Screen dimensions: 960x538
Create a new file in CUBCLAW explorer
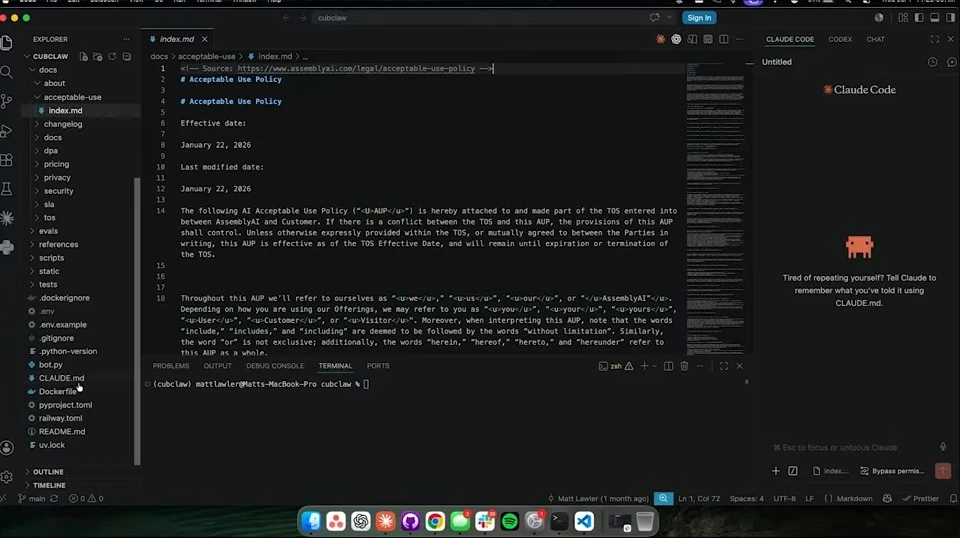pyautogui.click(x=83, y=56)
